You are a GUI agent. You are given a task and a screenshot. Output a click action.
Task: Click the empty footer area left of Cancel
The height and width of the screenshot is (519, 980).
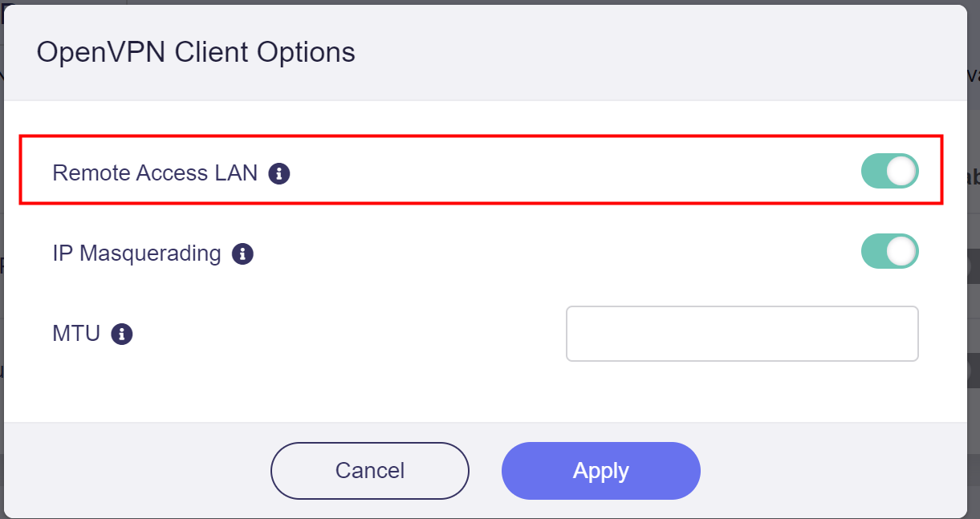[x=136, y=470]
